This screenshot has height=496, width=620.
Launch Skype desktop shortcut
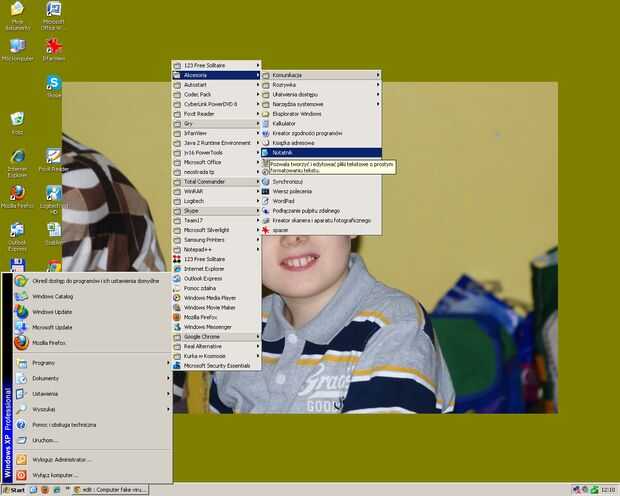point(54,86)
